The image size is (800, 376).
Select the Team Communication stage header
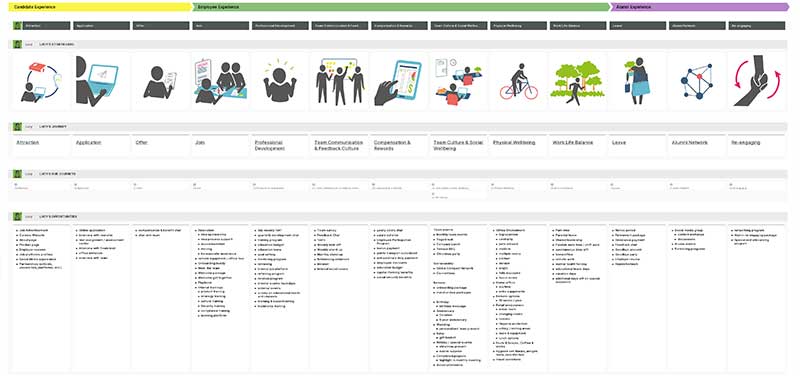340,26
